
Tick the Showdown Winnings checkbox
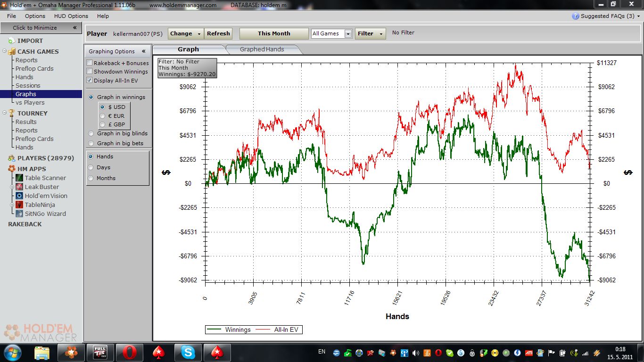point(90,72)
